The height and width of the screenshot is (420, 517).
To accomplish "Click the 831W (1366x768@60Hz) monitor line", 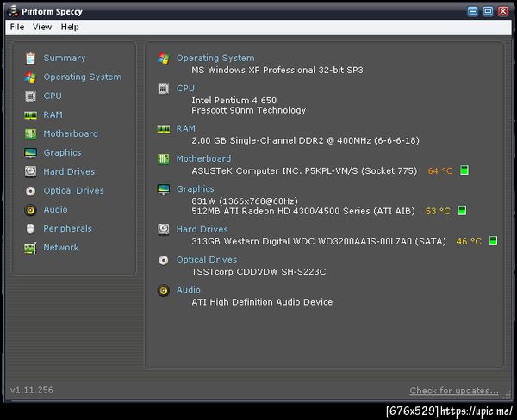I will click(x=245, y=201).
